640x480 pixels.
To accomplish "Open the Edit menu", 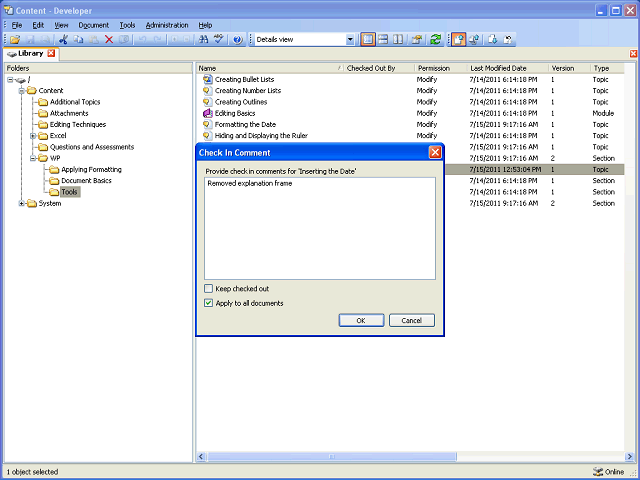I will 38,25.
